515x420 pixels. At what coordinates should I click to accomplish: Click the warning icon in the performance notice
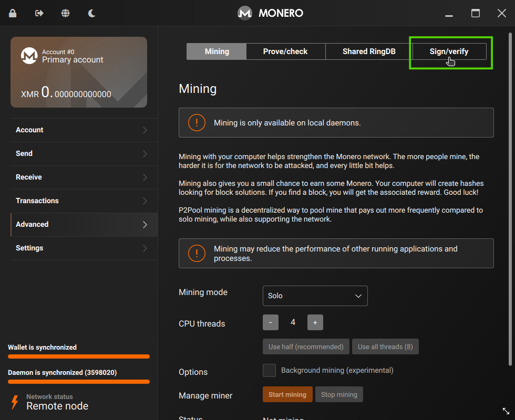pos(197,253)
